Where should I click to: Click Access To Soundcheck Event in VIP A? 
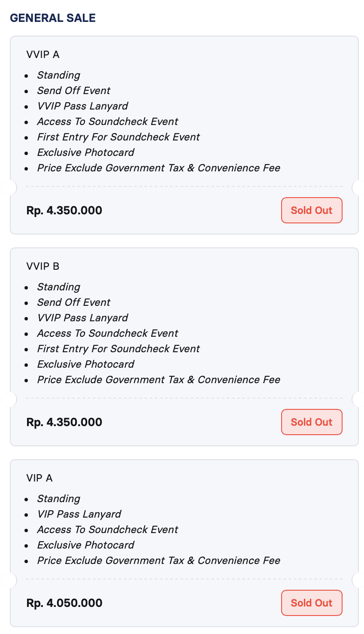point(108,530)
